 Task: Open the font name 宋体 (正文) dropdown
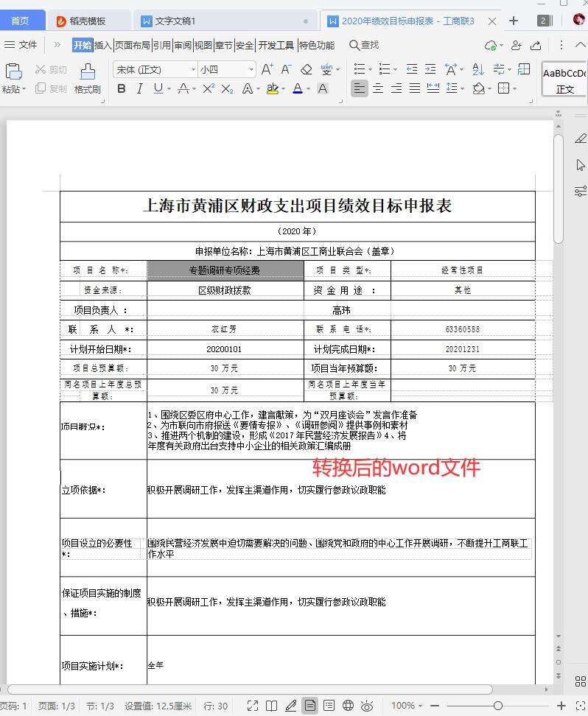click(193, 69)
